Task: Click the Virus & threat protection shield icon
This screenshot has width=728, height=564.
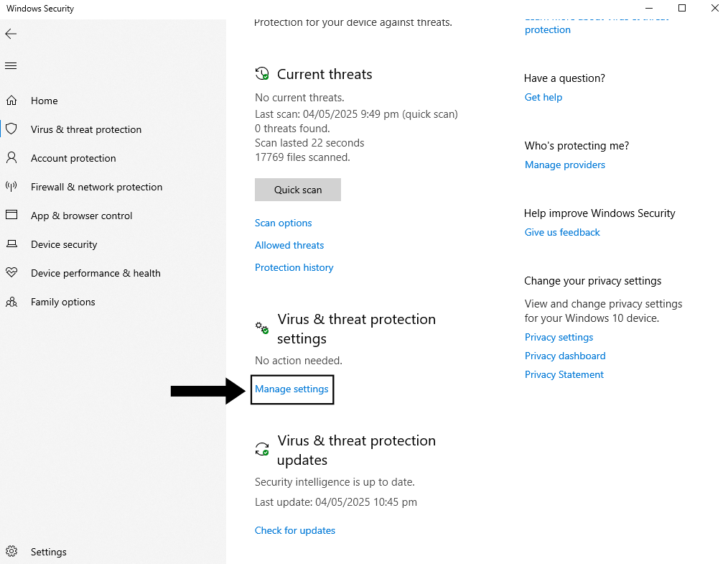Action: pyautogui.click(x=11, y=129)
